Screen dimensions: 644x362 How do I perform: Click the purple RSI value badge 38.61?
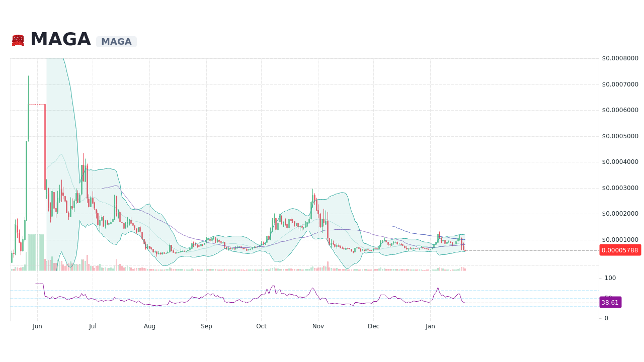pos(610,302)
